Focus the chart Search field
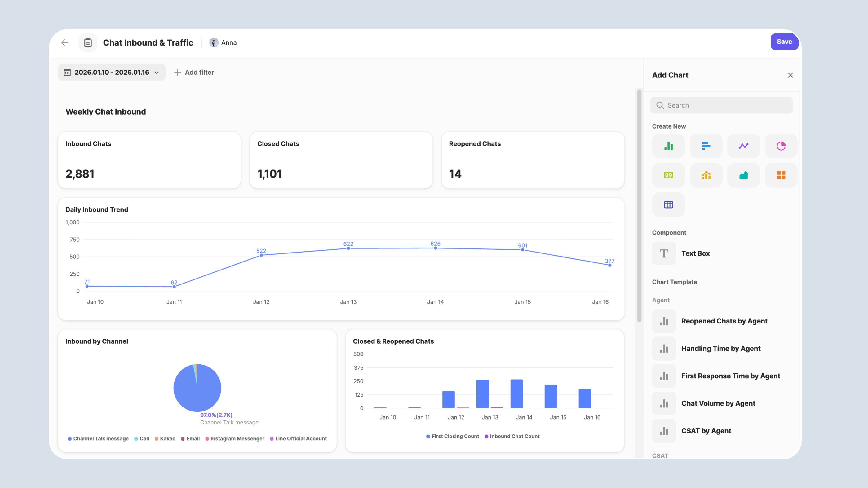This screenshot has height=488, width=868. [x=721, y=105]
